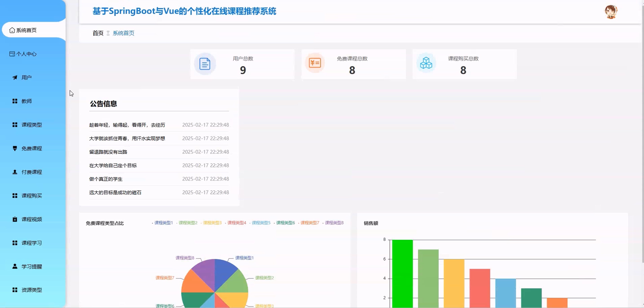
Task: Toggle 课程类型8 legend entry
Action: [334, 223]
